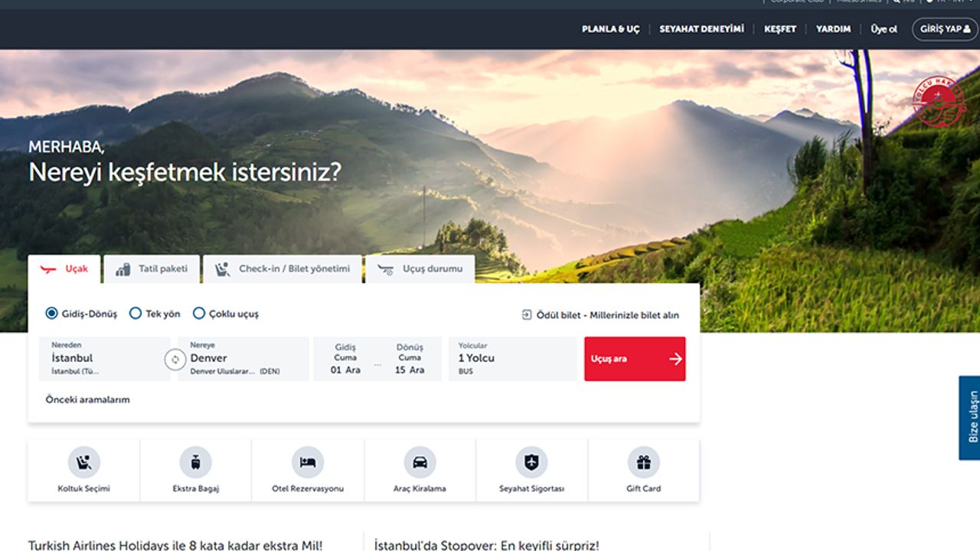Viewport: 980px width, 551px height.
Task: Open the Gidiş departure date picker
Action: click(345, 359)
